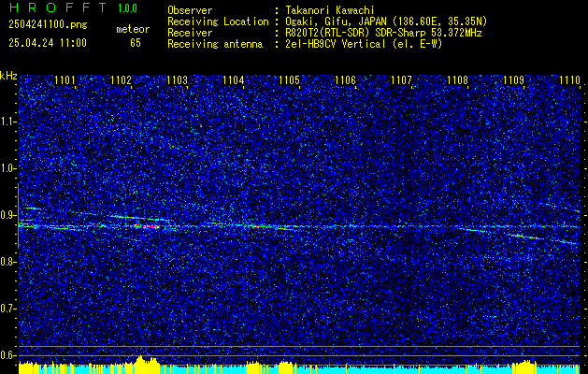The image size is (588, 374).
Task: Click the 0.6 kHz axis label
Action: (x=7, y=355)
